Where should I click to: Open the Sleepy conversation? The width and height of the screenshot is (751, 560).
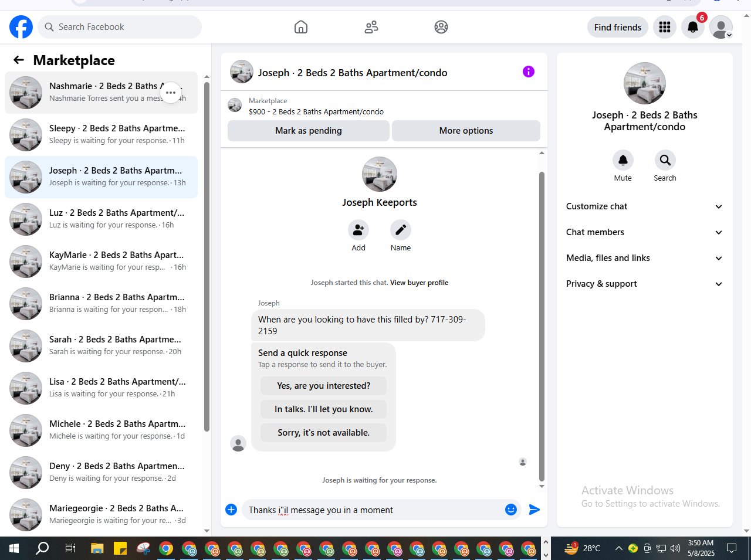101,135
